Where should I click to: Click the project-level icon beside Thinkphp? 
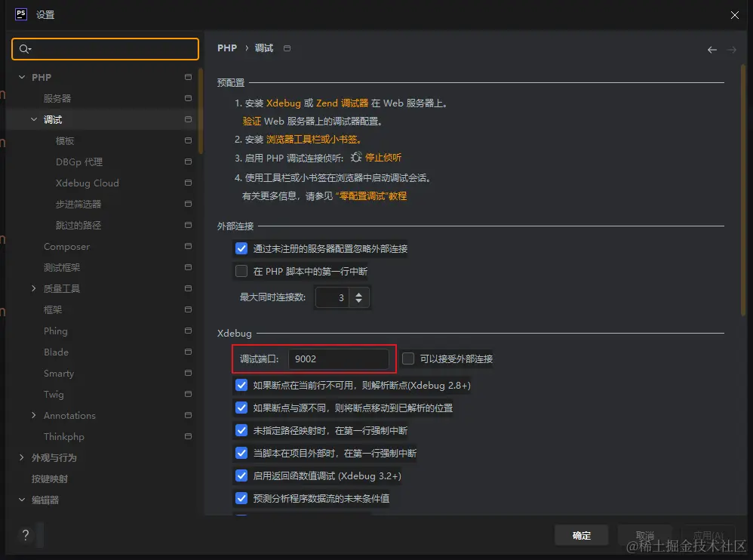coord(189,436)
